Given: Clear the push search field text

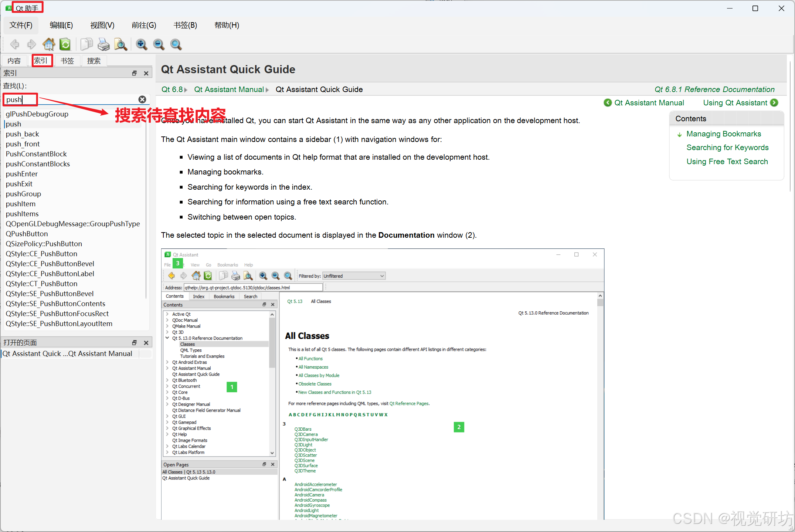Looking at the screenshot, I should 142,99.
